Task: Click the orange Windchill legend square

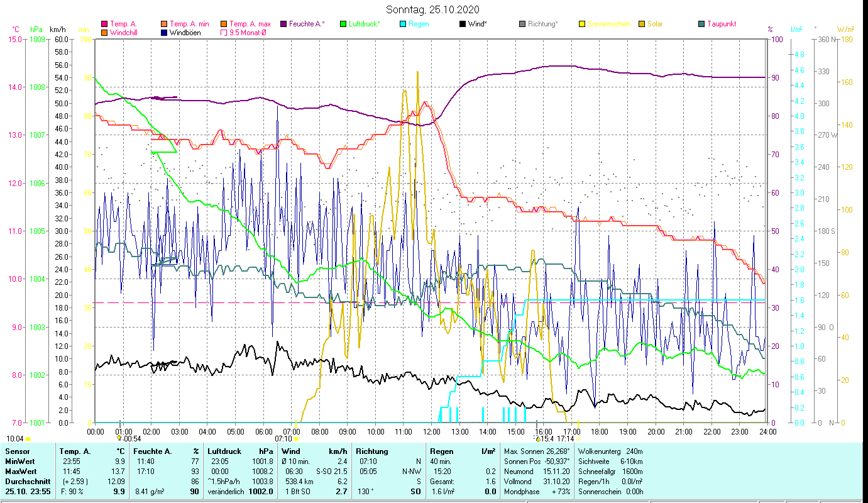Action: 104,33
